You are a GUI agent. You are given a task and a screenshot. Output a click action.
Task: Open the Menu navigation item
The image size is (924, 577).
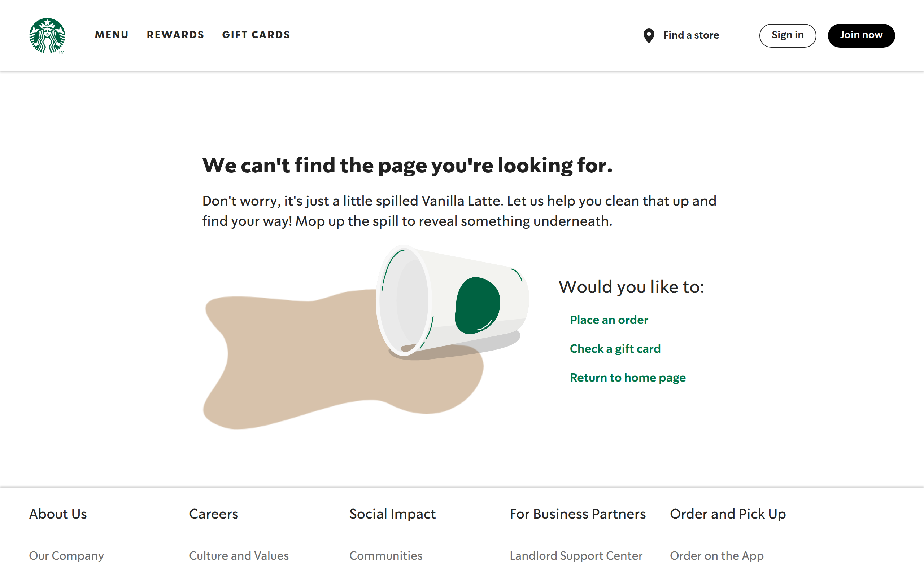coord(112,35)
